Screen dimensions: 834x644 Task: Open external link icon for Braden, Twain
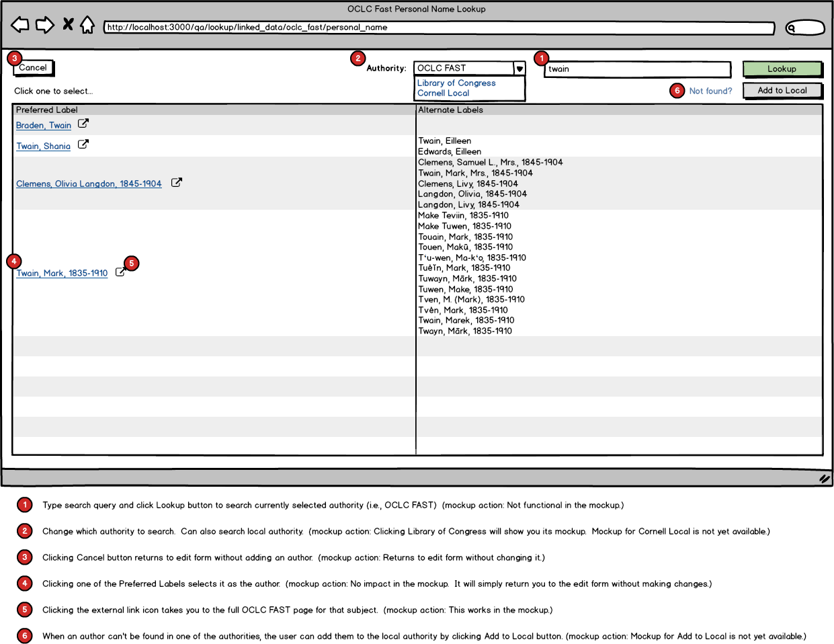tap(83, 124)
